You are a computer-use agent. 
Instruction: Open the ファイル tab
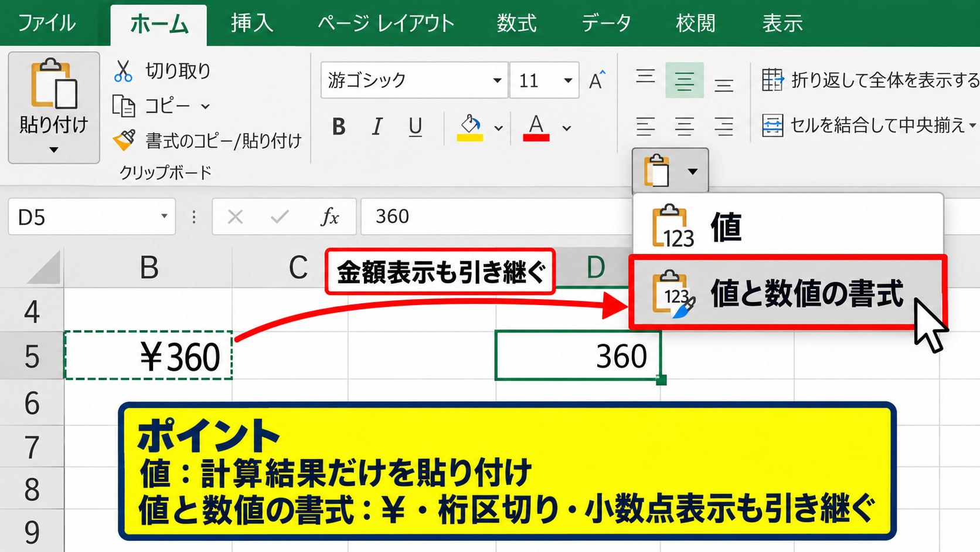pos(47,23)
